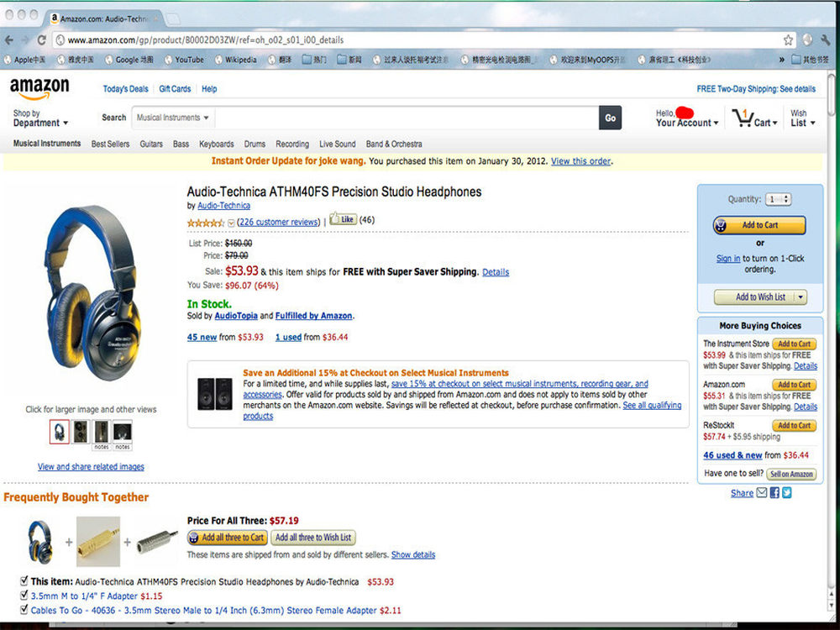Open the AudioTopia seller link
The width and height of the screenshot is (840, 630).
pyautogui.click(x=236, y=316)
